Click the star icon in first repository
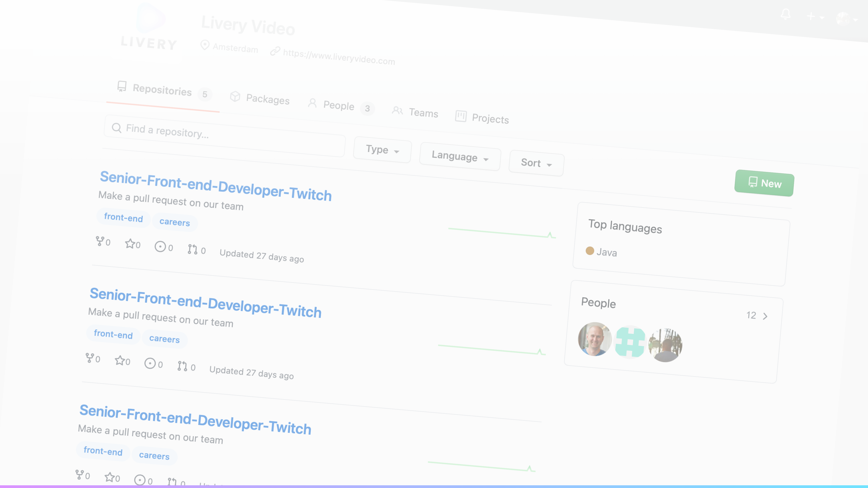Viewport: 868px width, 488px height. click(130, 243)
